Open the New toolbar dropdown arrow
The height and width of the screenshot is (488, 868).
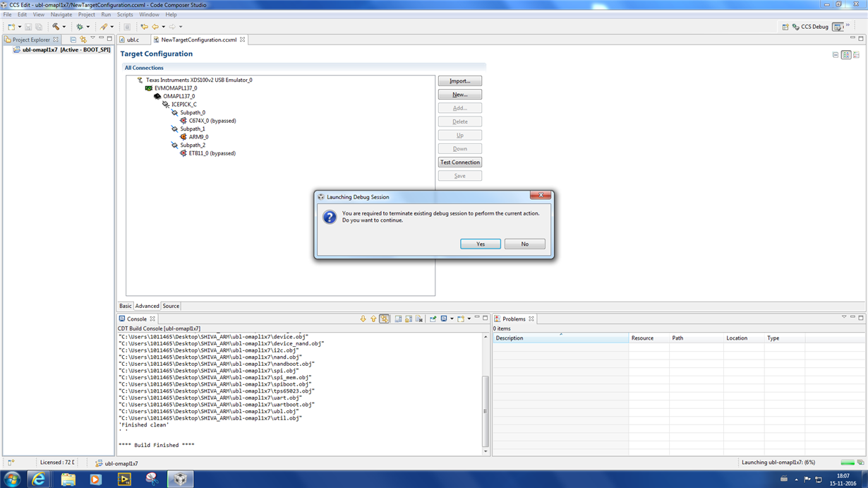click(20, 27)
